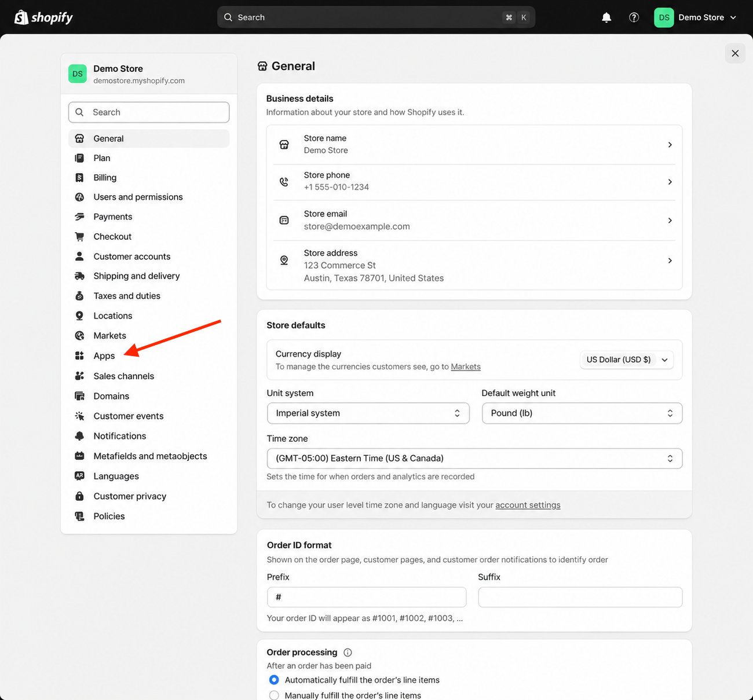Click the Languages icon in sidebar
The image size is (753, 700).
(79, 476)
